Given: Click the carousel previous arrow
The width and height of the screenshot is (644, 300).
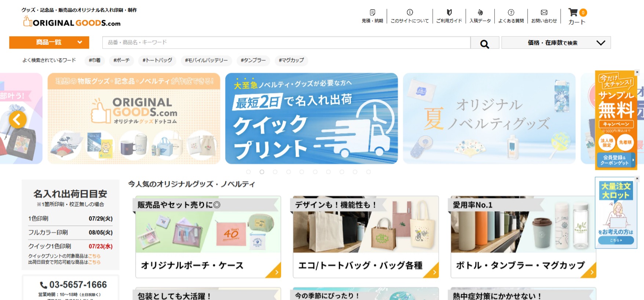Looking at the screenshot, I should (x=18, y=119).
